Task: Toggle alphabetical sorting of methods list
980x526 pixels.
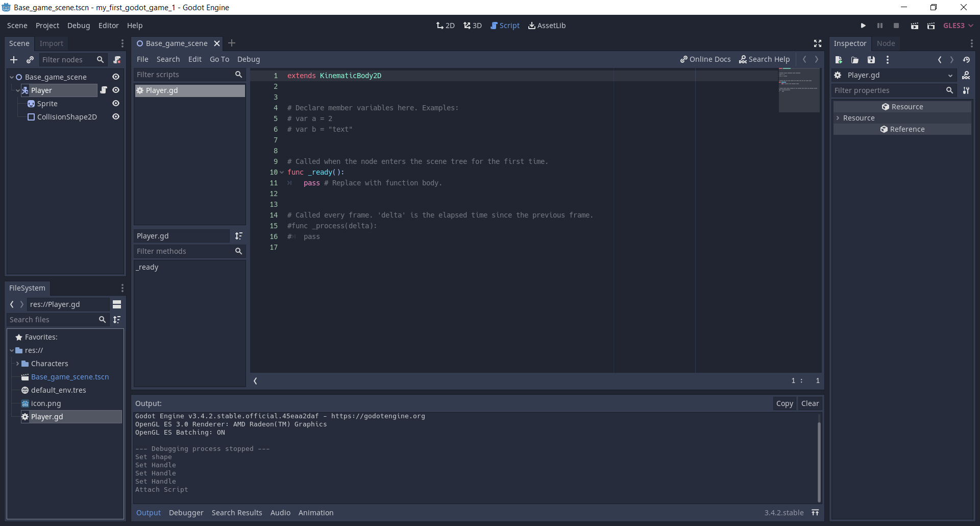Action: point(239,236)
